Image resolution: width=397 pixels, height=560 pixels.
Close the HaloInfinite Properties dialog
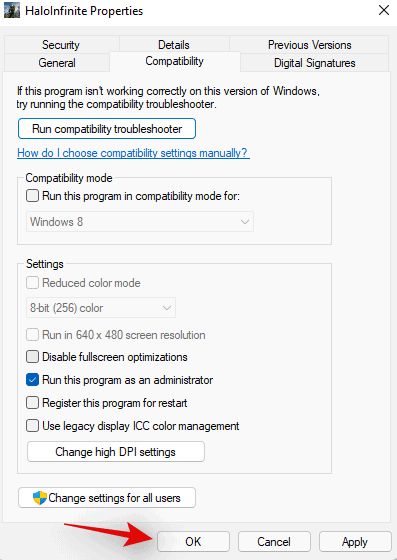tap(384, 10)
